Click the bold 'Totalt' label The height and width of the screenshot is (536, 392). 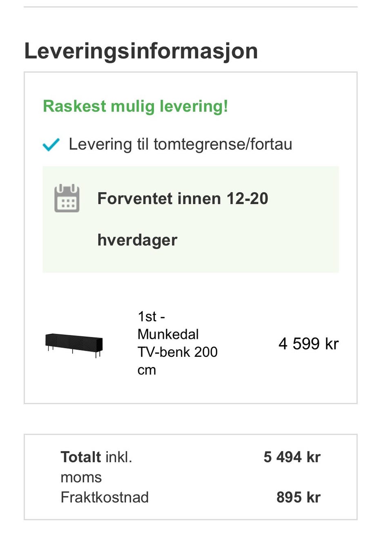81,457
